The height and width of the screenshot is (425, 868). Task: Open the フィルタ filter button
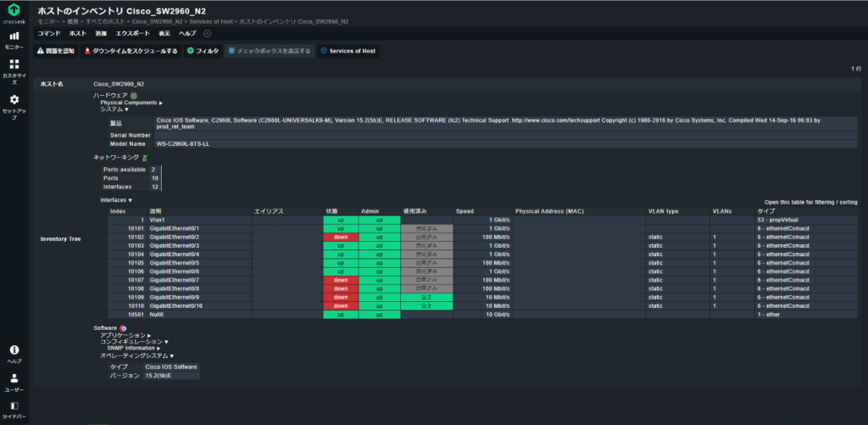click(x=203, y=51)
